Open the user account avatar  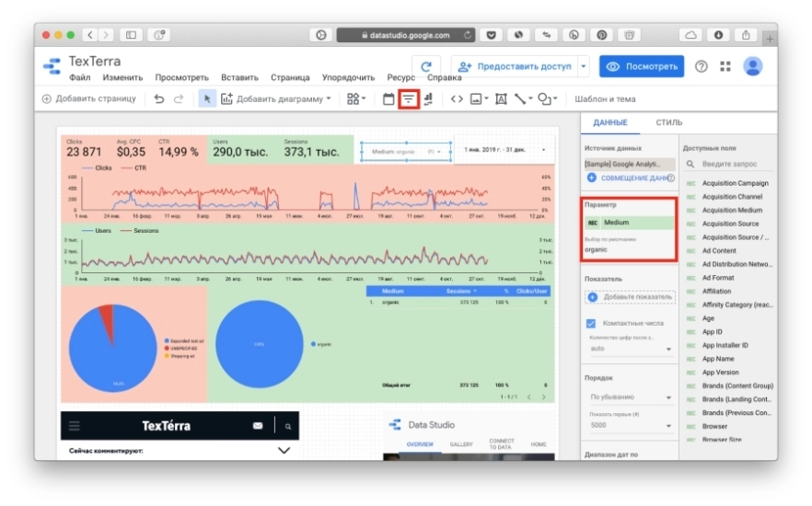[752, 66]
